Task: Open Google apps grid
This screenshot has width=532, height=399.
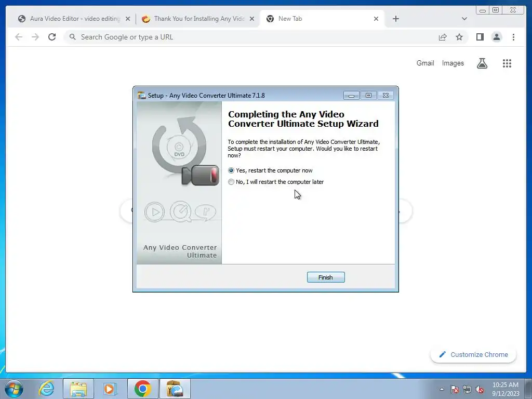Action: click(507, 63)
